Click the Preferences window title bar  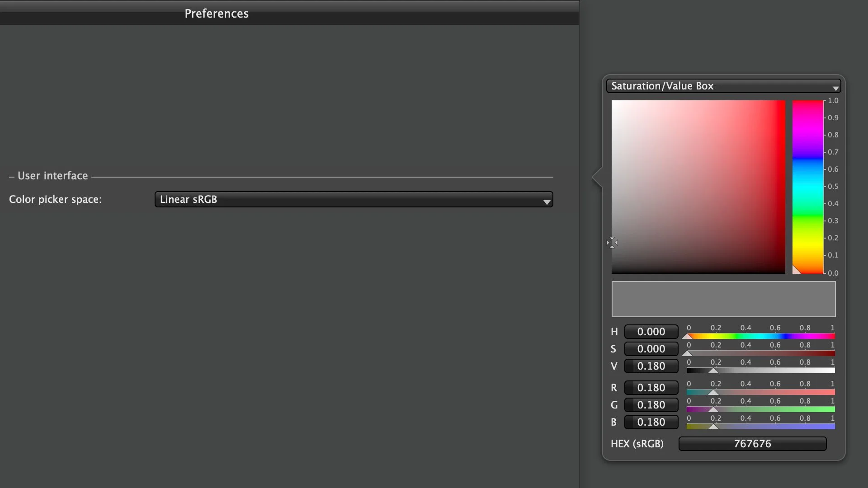(x=216, y=14)
